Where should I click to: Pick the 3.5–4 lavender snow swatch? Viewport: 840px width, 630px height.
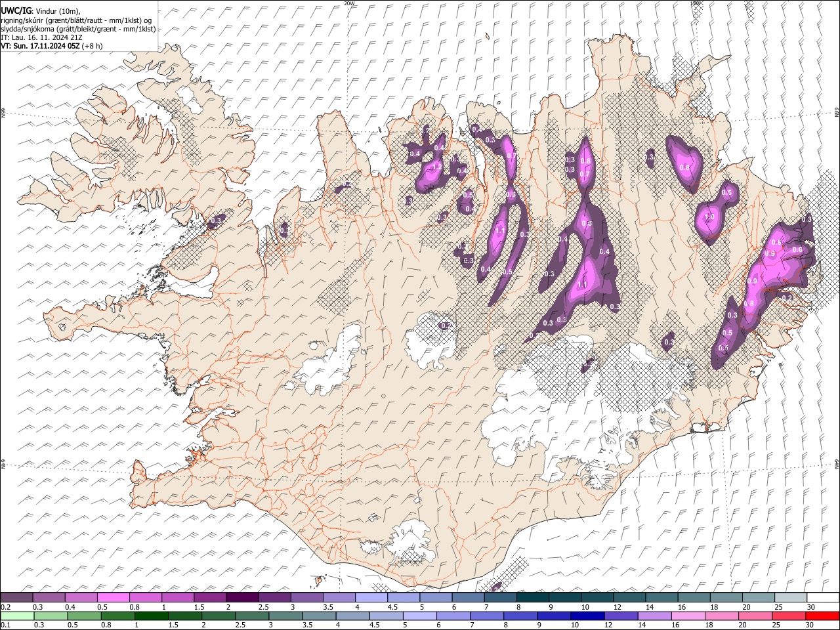(x=339, y=597)
